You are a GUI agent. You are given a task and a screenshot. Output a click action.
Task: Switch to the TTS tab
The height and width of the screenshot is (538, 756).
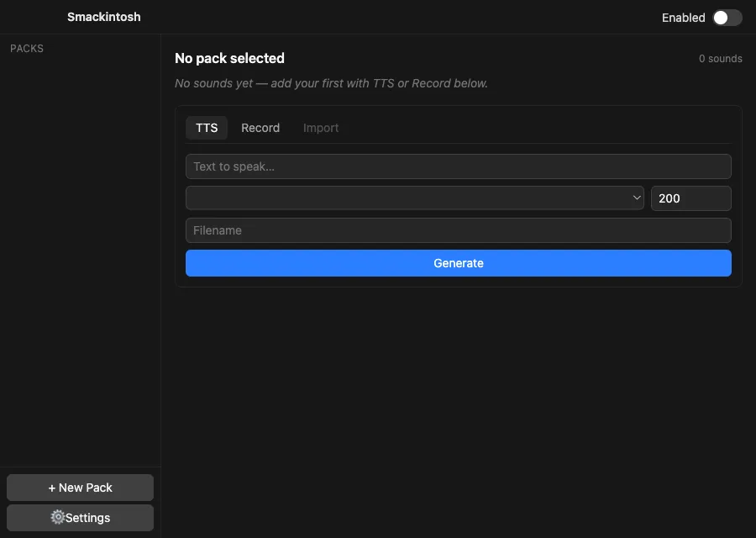tap(207, 128)
